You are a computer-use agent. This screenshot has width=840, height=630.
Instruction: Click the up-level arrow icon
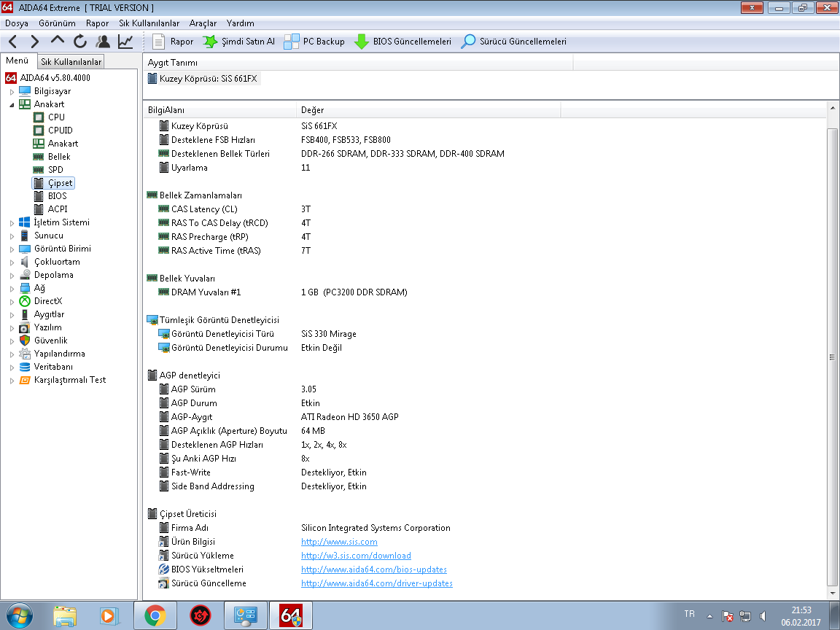click(58, 40)
